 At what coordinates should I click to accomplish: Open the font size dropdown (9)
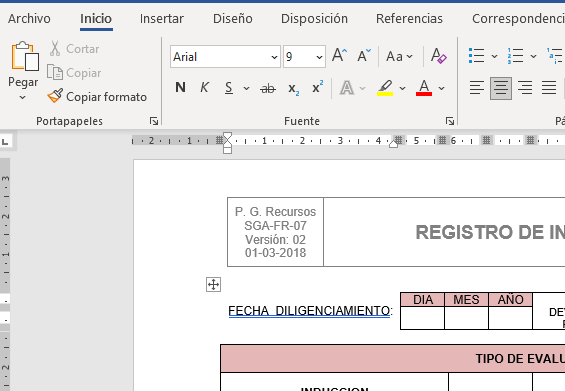point(319,57)
